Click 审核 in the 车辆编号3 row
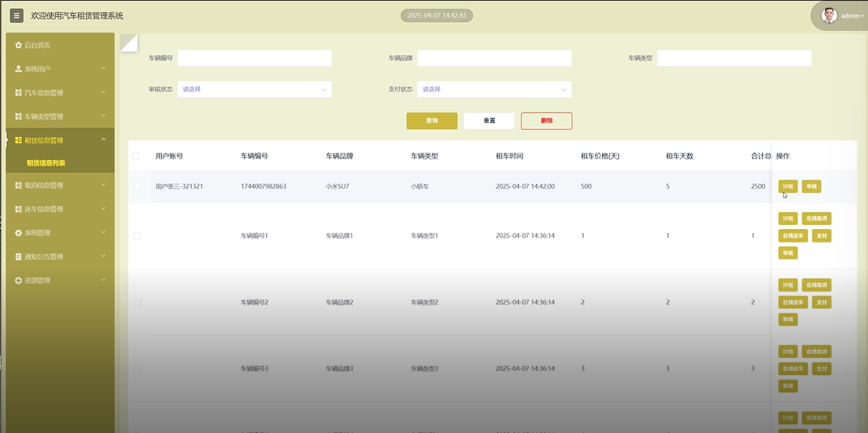The image size is (868, 433). (788, 386)
